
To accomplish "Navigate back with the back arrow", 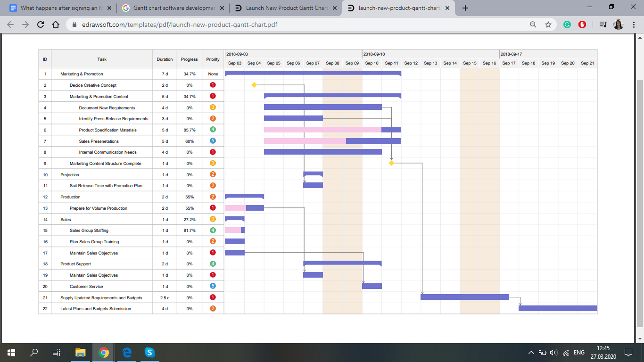I will click(x=10, y=25).
